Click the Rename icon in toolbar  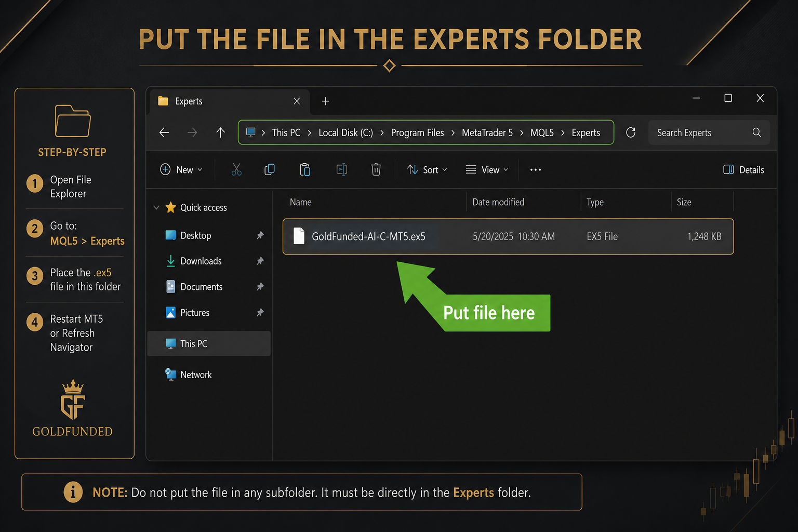pyautogui.click(x=341, y=169)
